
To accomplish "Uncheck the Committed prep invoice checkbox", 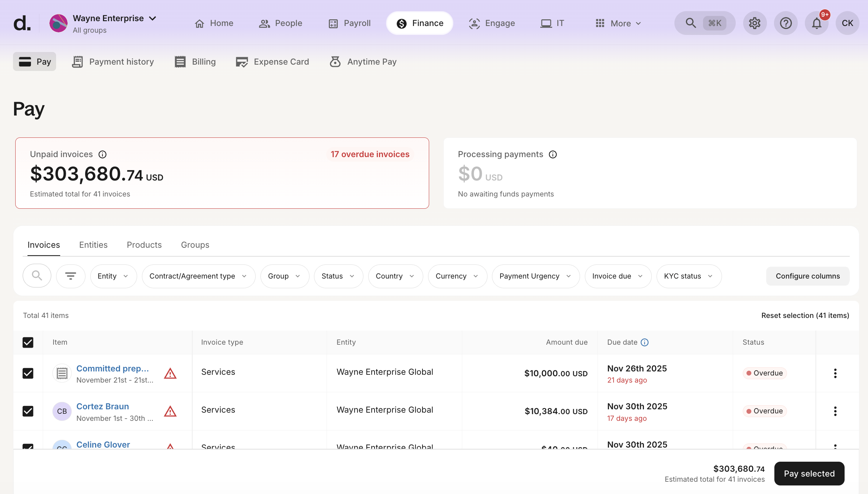I will coord(28,373).
